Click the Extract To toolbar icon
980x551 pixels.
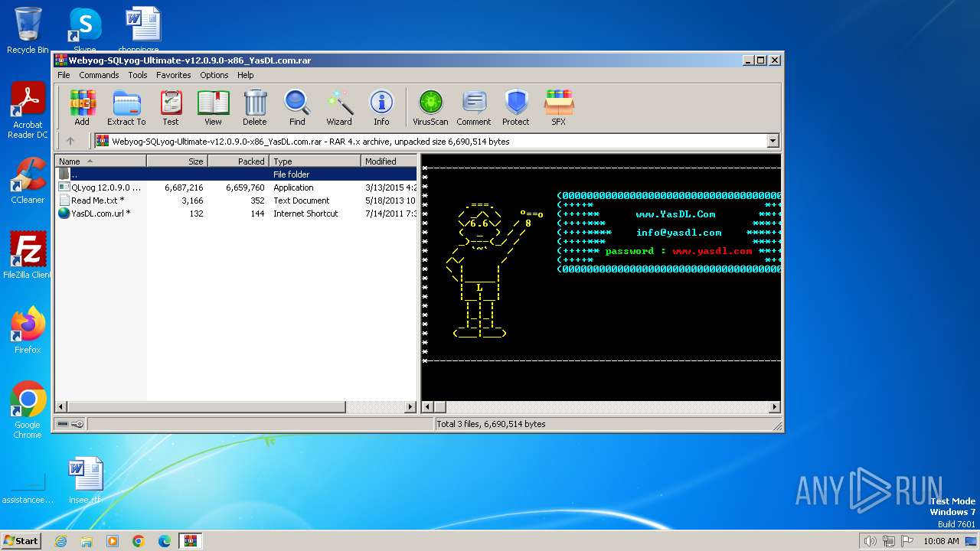[x=126, y=108]
